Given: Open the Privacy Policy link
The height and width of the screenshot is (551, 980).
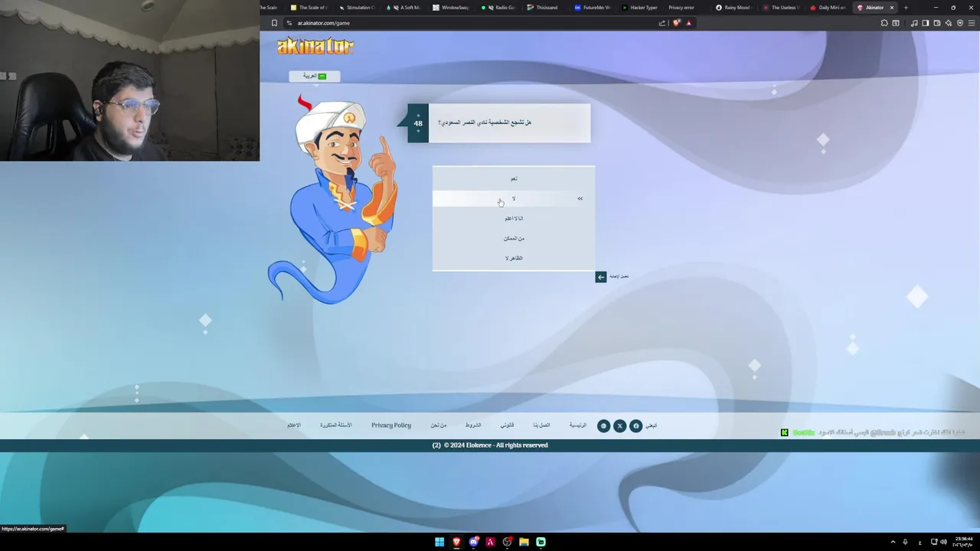Looking at the screenshot, I should pyautogui.click(x=391, y=425).
